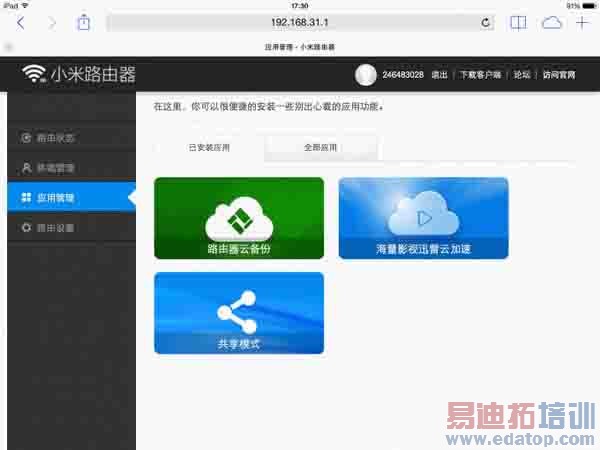Image resolution: width=600 pixels, height=450 pixels.
Task: Tap Safari's back arrow
Action: click(21, 23)
